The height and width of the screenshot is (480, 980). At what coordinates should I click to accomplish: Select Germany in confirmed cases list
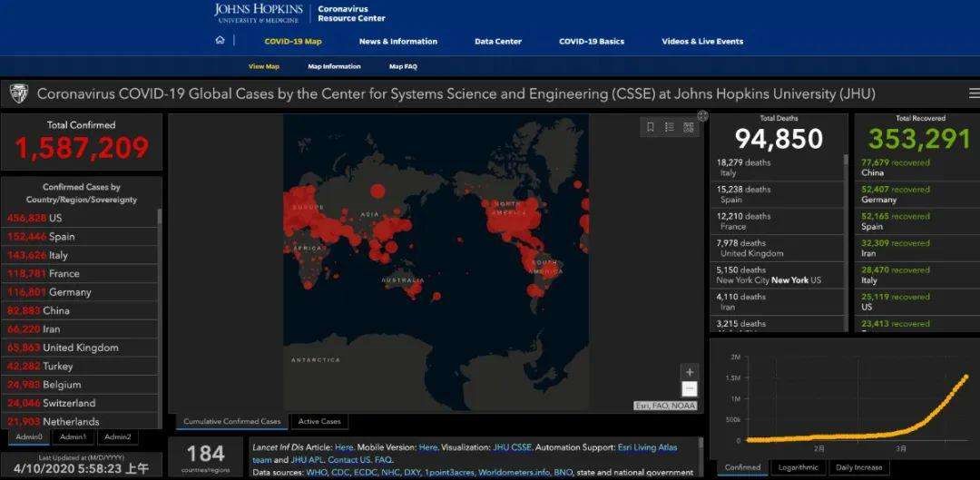point(79,292)
